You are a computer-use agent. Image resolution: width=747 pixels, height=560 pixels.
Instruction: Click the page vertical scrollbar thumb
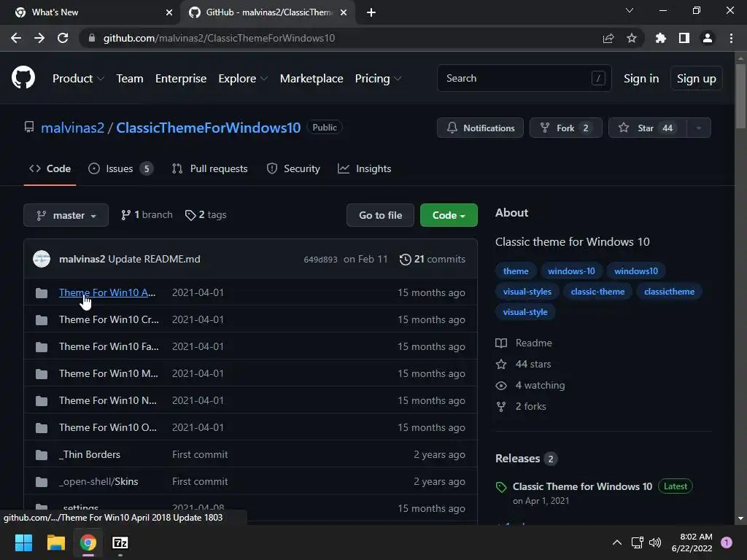click(740, 96)
